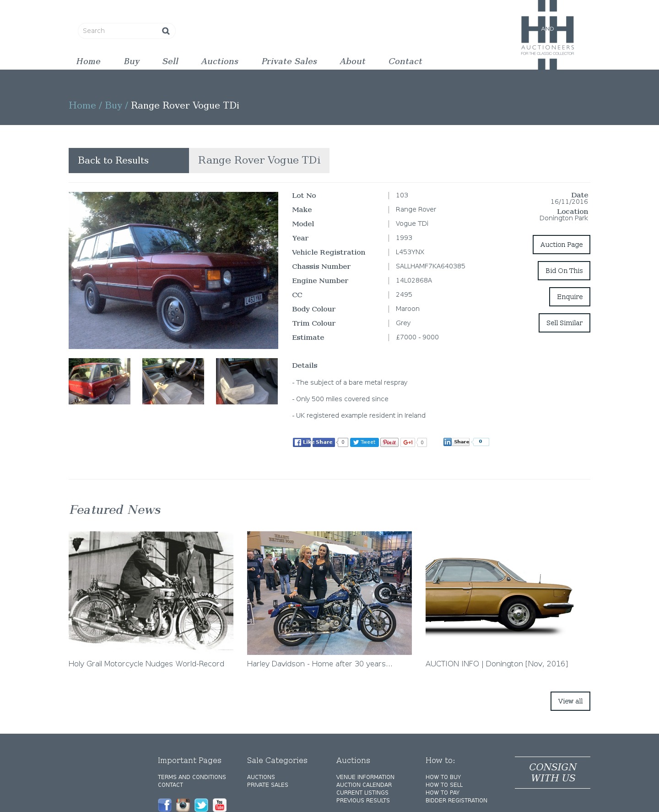Open the Sell menu item
The width and height of the screenshot is (659, 812).
(170, 61)
